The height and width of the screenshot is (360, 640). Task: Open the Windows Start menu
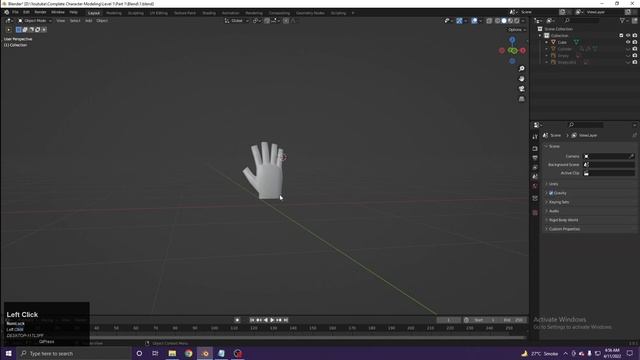8,353
